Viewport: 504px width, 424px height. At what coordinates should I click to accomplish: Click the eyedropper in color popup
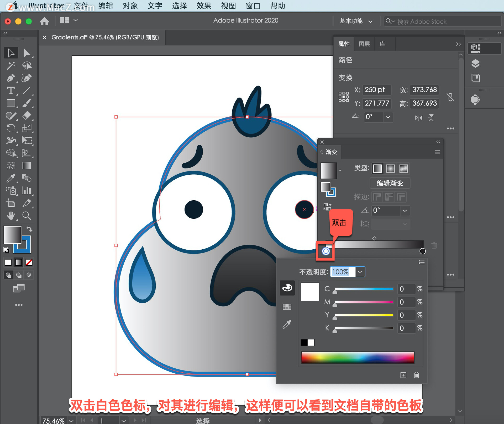point(287,324)
